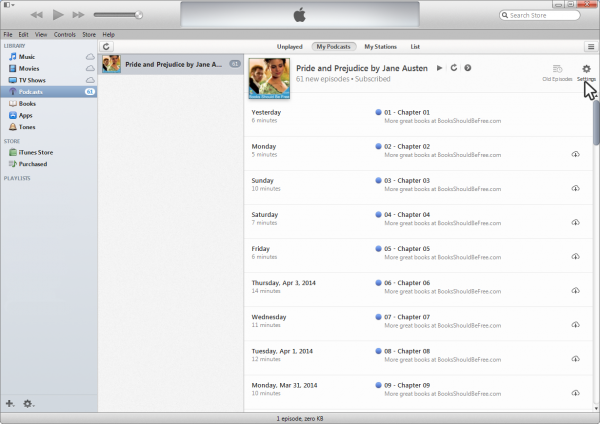Image resolution: width=600 pixels, height=424 pixels.
Task: Open podcast Settings gear
Action: (586, 72)
